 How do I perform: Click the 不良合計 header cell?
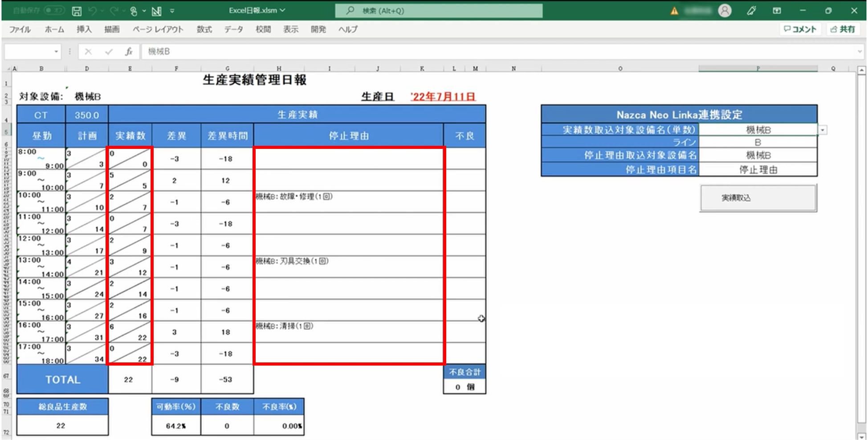pos(465,372)
